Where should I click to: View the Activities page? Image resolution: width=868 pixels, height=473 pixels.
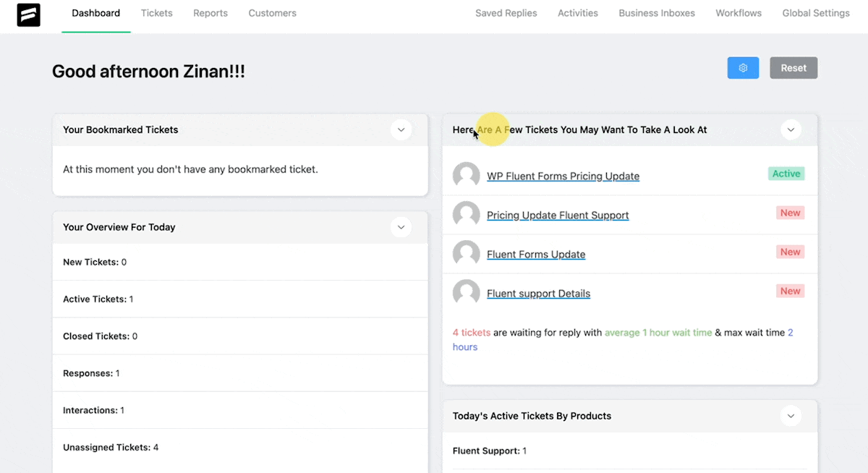pyautogui.click(x=578, y=13)
